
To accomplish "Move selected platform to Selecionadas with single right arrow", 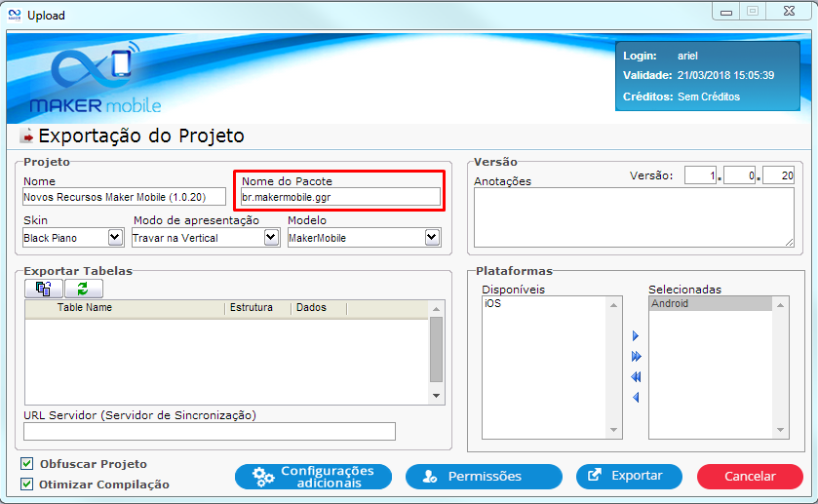I will click(x=636, y=336).
